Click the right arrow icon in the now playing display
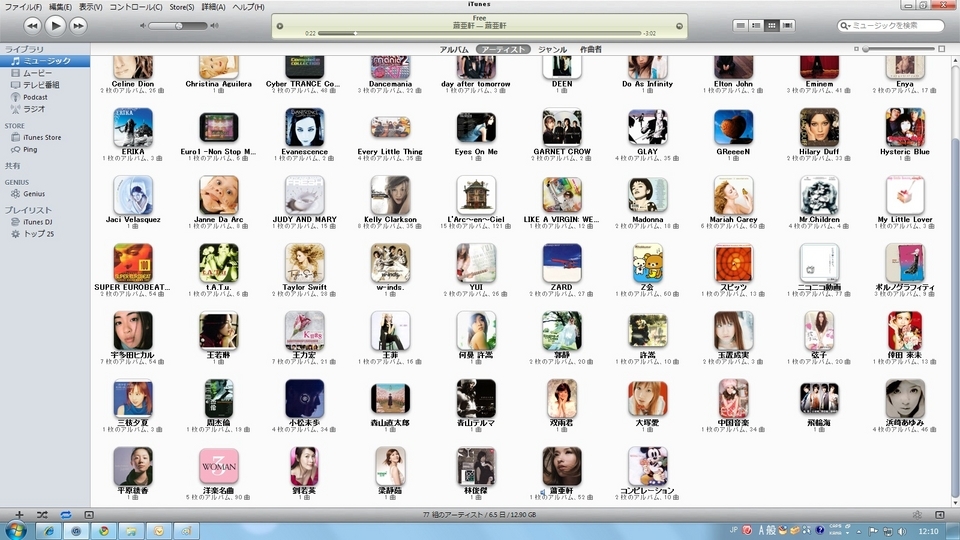Screen dimensions: 960x540 click(x=679, y=26)
